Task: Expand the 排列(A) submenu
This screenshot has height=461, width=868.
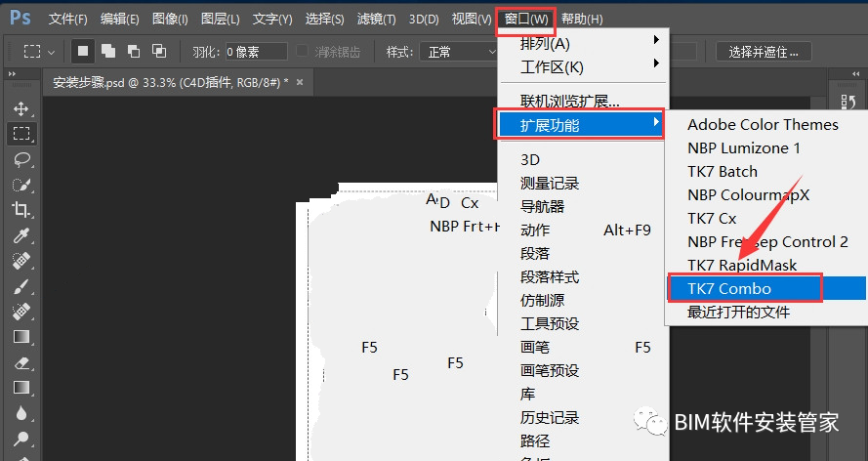Action: click(x=584, y=43)
